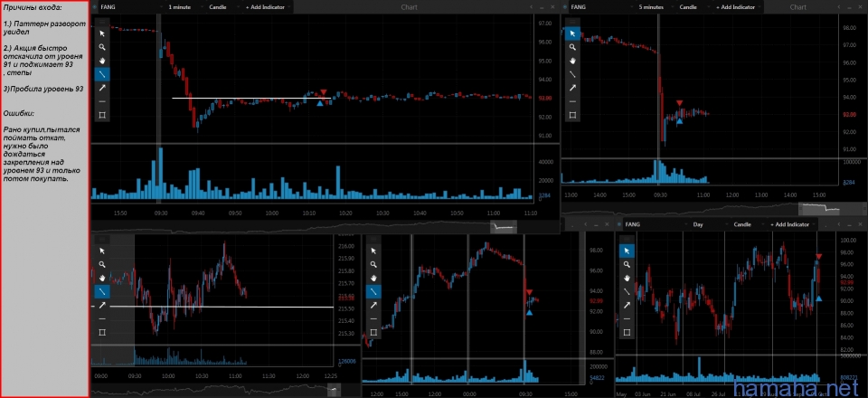Image resolution: width=868 pixels, height=398 pixels.
Task: Select rectangle tool in 5 minutes chart
Action: click(573, 115)
